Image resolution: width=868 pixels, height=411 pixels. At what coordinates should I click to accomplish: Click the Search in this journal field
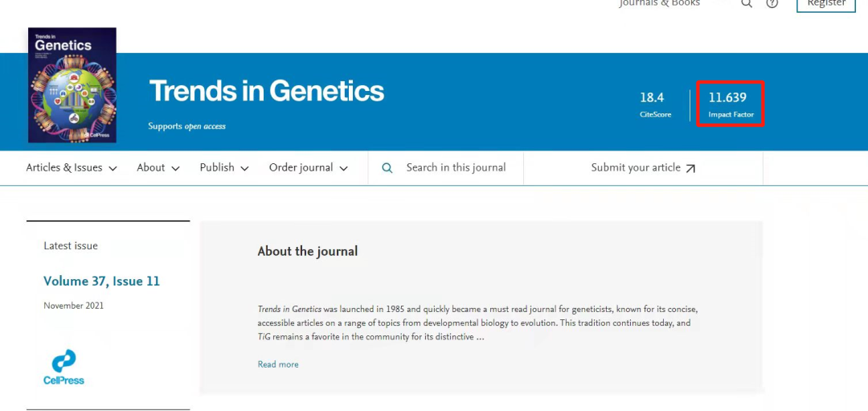click(x=445, y=168)
